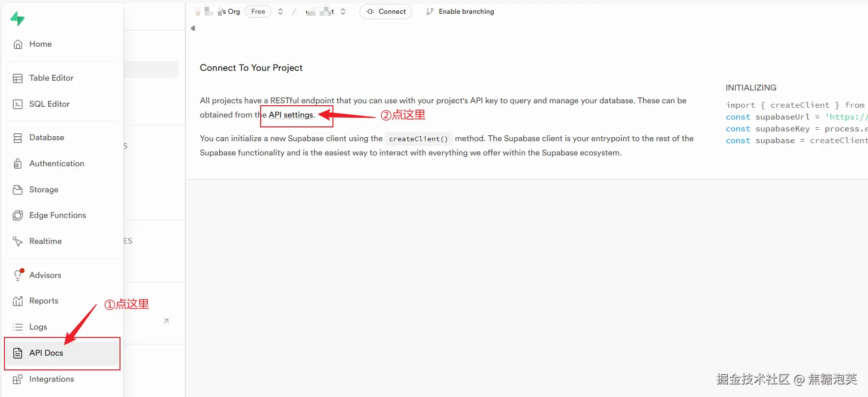Open the Database section
The image size is (868, 397).
pos(62,138)
